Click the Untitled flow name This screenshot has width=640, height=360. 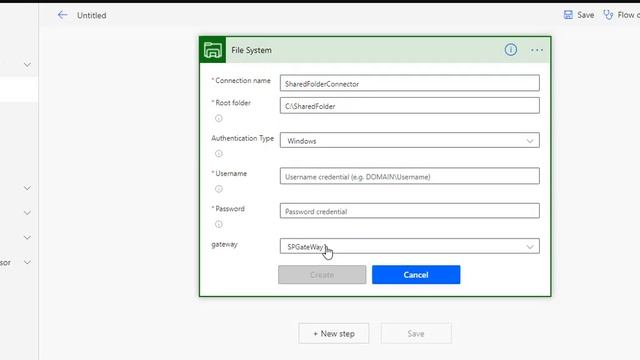tap(91, 16)
